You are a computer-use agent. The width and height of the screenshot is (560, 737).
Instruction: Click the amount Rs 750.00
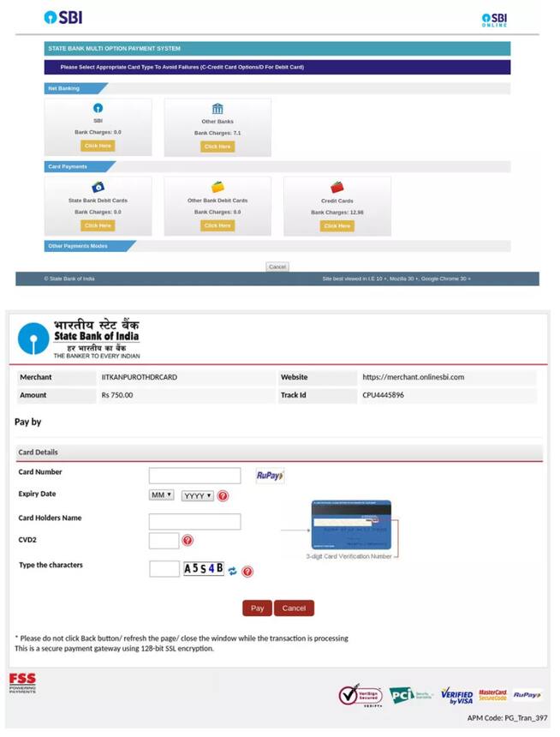coord(117,395)
